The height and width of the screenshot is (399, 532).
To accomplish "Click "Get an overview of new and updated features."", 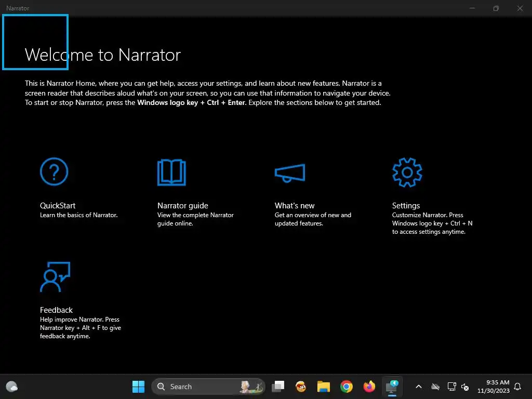I will click(x=313, y=219).
